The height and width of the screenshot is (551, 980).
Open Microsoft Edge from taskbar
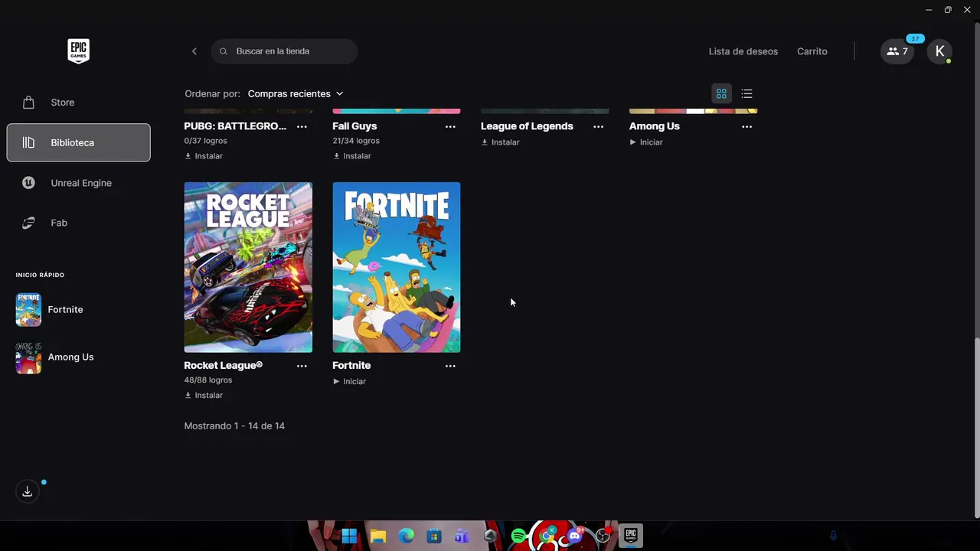[x=406, y=536]
